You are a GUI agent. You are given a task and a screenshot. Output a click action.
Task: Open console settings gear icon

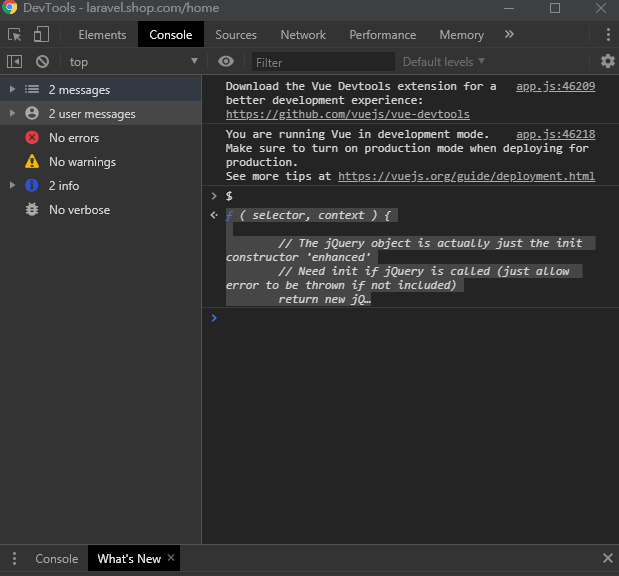point(608,61)
